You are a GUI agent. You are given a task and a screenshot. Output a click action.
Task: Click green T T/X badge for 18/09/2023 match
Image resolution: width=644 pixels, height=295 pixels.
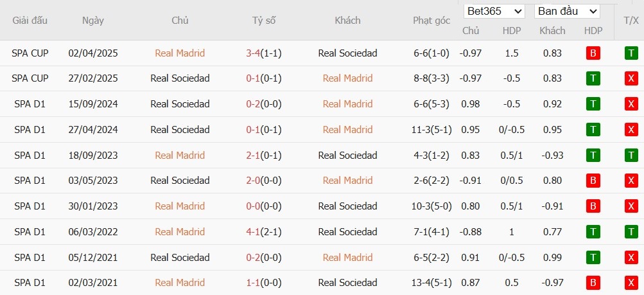(x=631, y=155)
